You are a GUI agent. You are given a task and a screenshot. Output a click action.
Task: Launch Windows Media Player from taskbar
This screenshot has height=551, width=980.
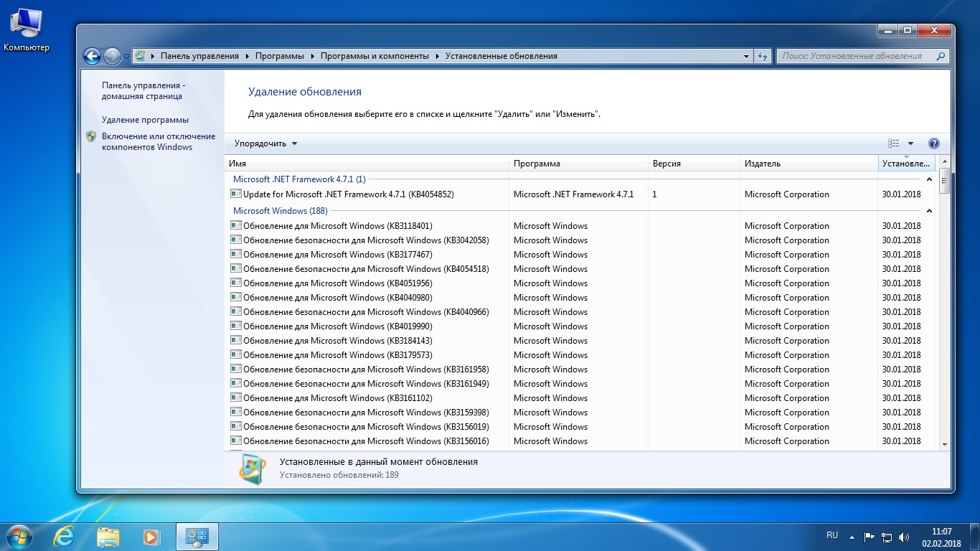click(151, 536)
